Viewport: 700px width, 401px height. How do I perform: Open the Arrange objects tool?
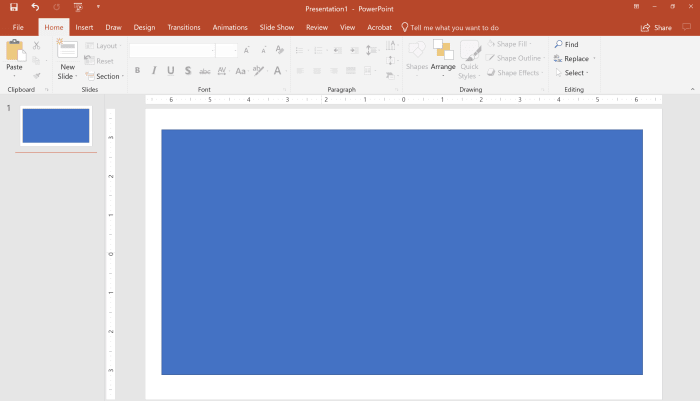click(443, 58)
